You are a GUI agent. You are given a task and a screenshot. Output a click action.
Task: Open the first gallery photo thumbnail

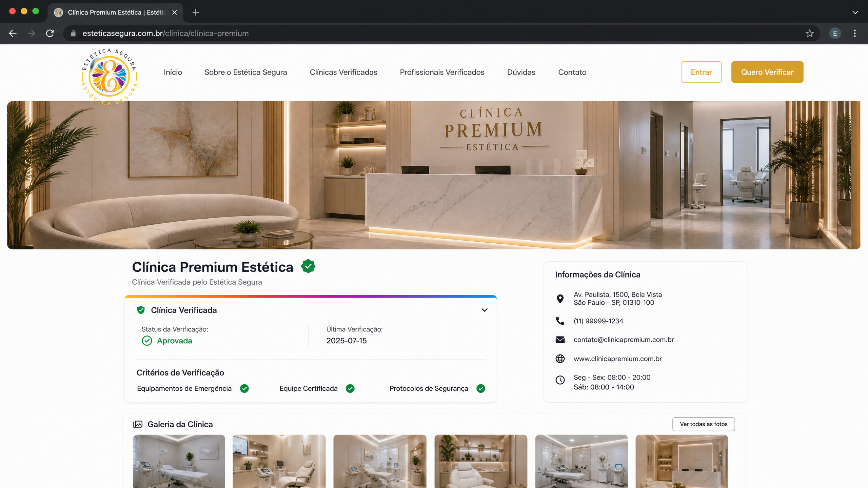(x=179, y=462)
